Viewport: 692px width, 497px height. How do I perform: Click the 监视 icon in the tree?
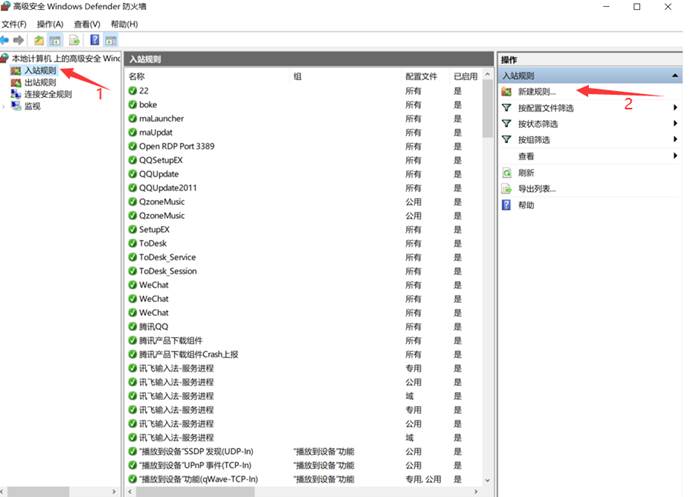click(x=16, y=106)
